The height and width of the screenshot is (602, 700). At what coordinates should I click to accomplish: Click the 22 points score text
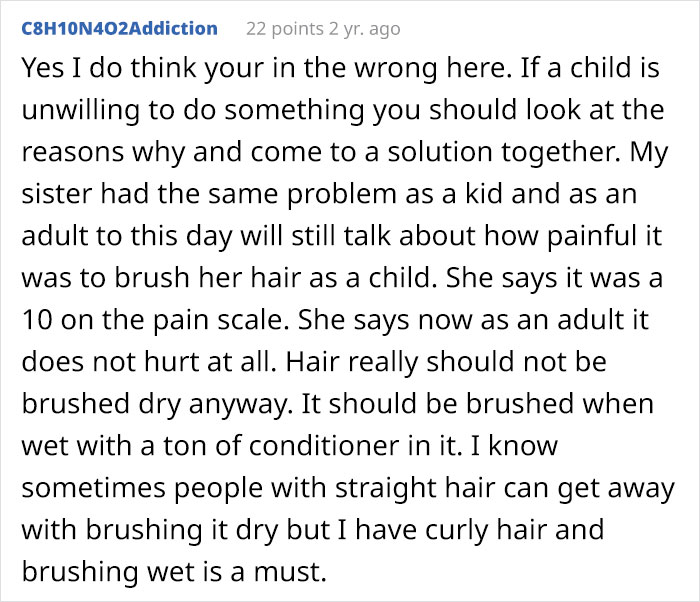(x=285, y=29)
